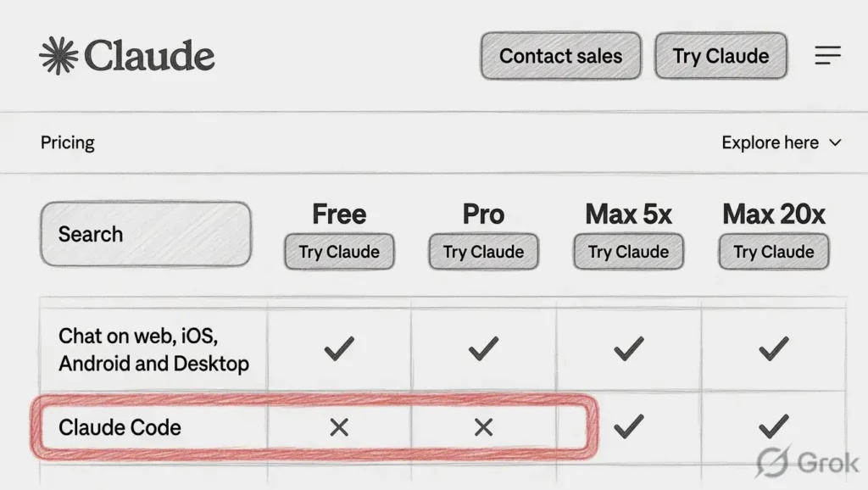This screenshot has height=490, width=868.
Task: Click the Free column X for Claude Code
Action: (x=339, y=427)
